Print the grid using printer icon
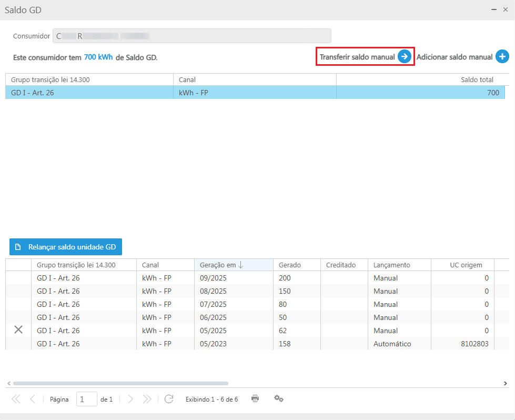This screenshot has width=515, height=420. [255, 399]
